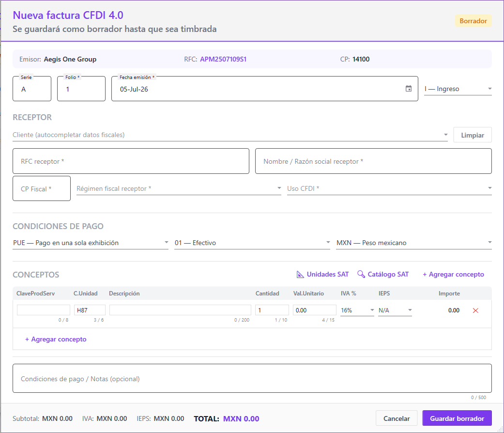This screenshot has height=433, width=504.
Task: Click the emisor name Aegis One Group
Action: 70,59
